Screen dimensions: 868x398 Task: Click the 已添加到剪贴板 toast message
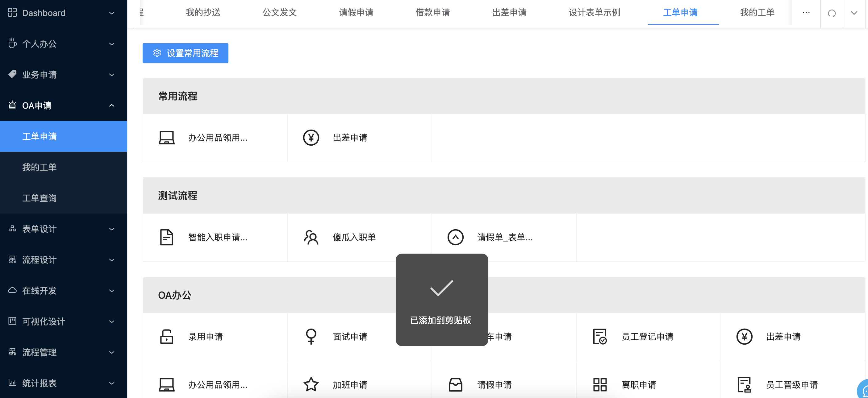coord(442,300)
